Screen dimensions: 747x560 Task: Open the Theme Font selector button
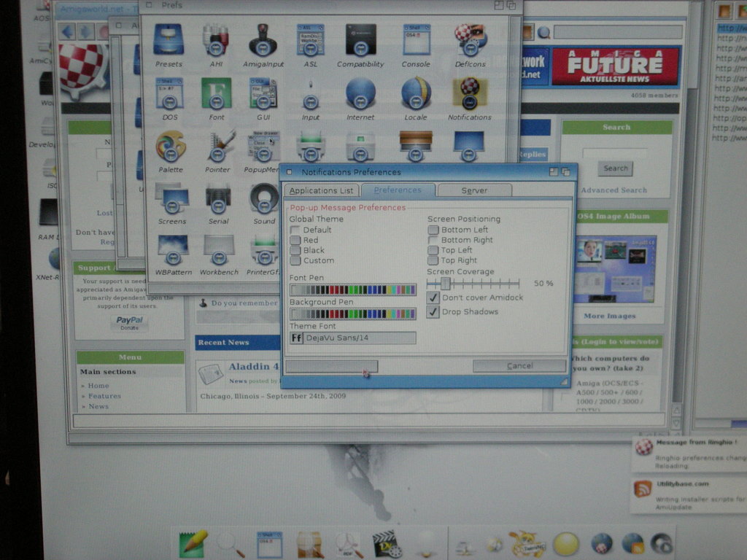click(296, 338)
